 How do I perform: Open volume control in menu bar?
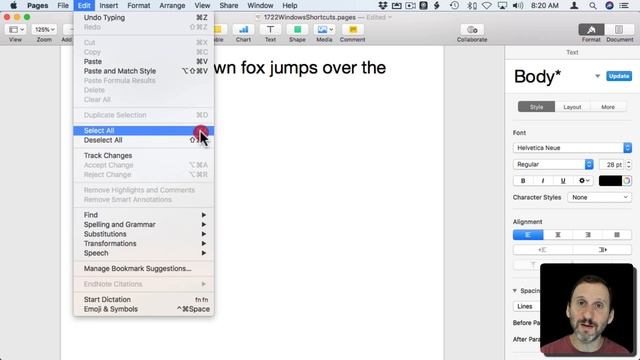(518, 5)
